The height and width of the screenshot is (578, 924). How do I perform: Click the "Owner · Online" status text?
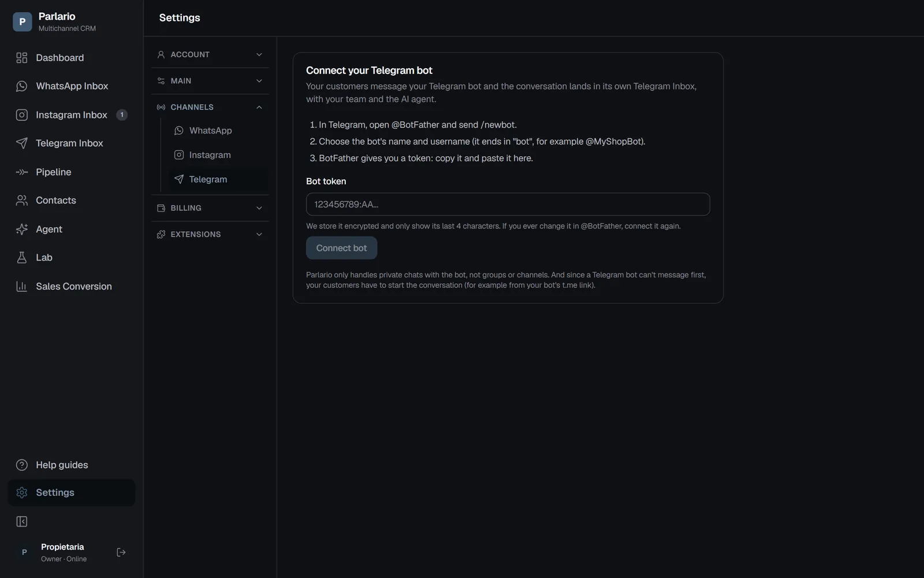[64, 559]
